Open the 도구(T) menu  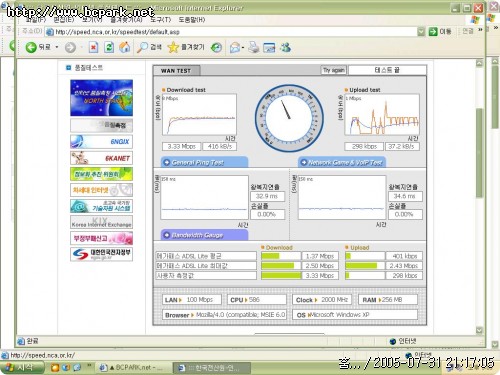[x=160, y=20]
